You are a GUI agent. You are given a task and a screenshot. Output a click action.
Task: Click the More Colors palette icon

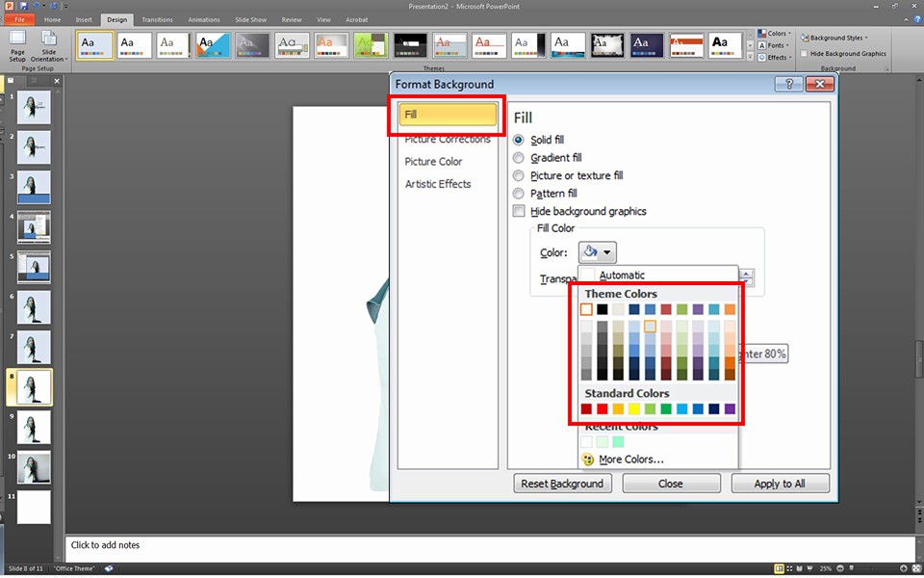[588, 460]
